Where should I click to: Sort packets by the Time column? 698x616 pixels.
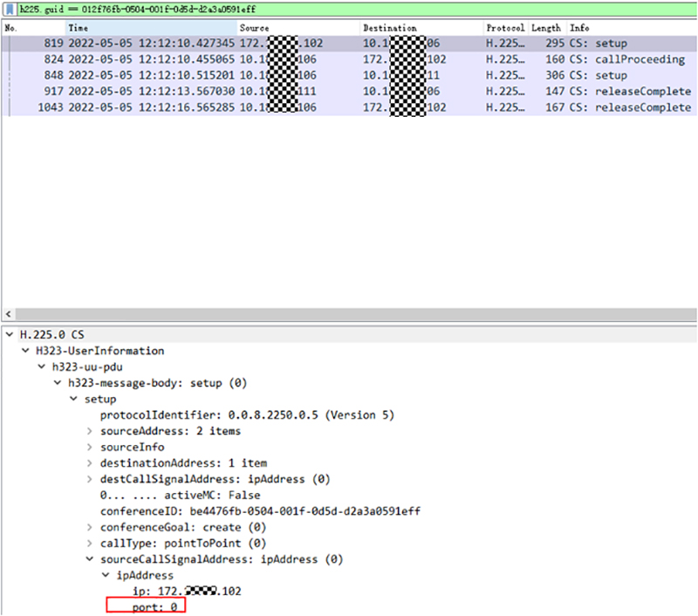point(148,28)
